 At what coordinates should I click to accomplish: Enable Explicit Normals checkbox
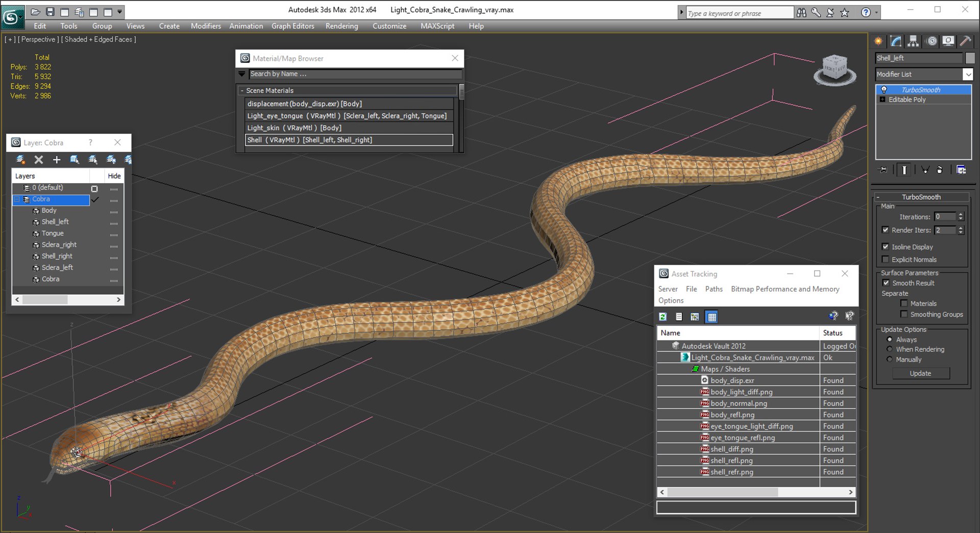(886, 259)
